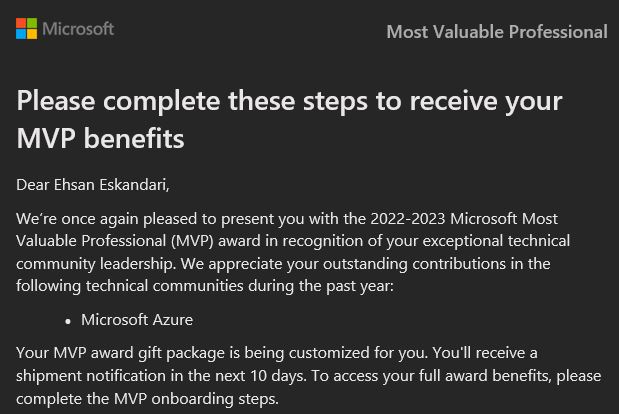Click 'following technical communities' text

coord(129,286)
